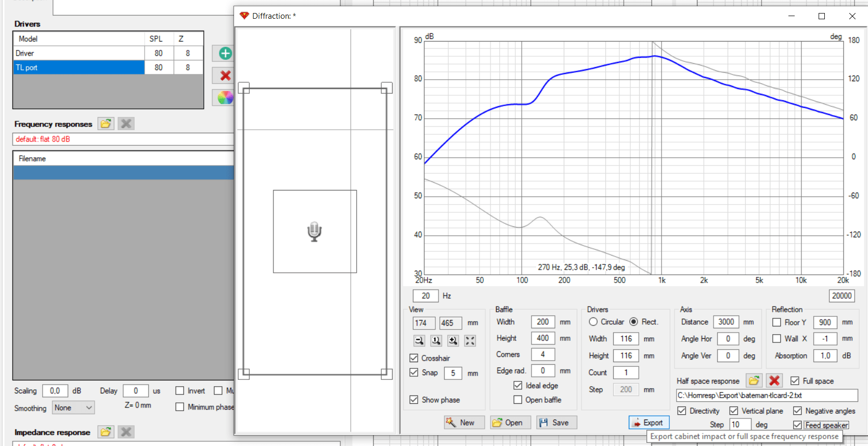Open the driver color wheel icon
Viewport: 868px width, 446px height.
225,97
